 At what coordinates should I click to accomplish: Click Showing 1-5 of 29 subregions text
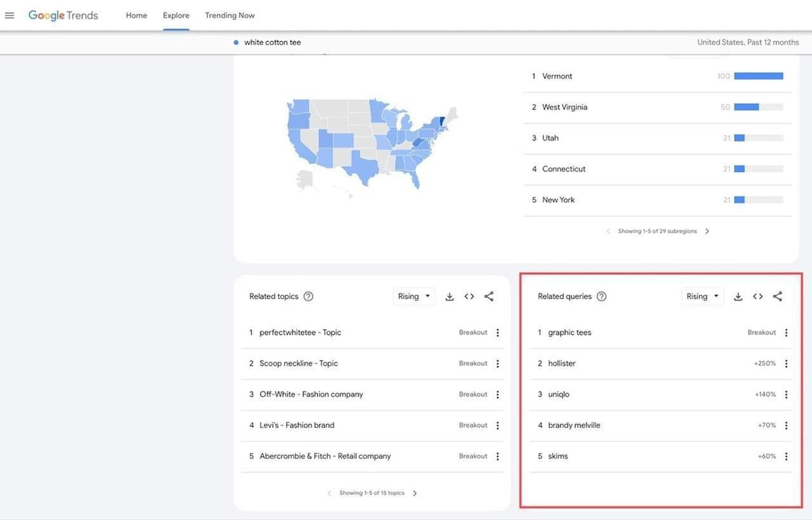click(x=658, y=231)
